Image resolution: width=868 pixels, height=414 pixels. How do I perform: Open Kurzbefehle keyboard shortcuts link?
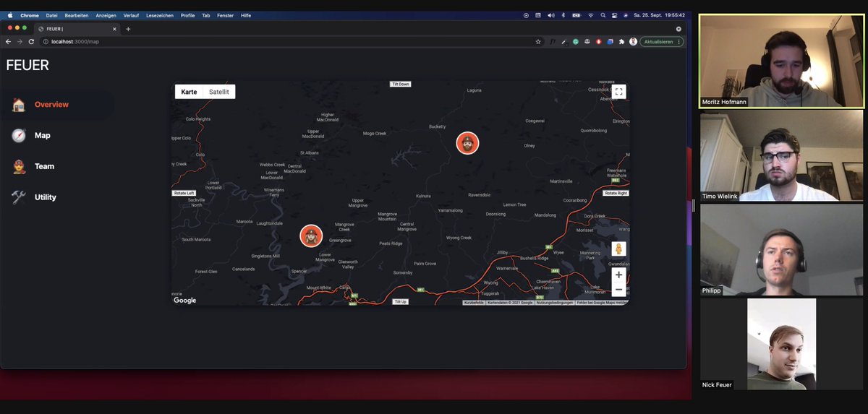tap(474, 303)
